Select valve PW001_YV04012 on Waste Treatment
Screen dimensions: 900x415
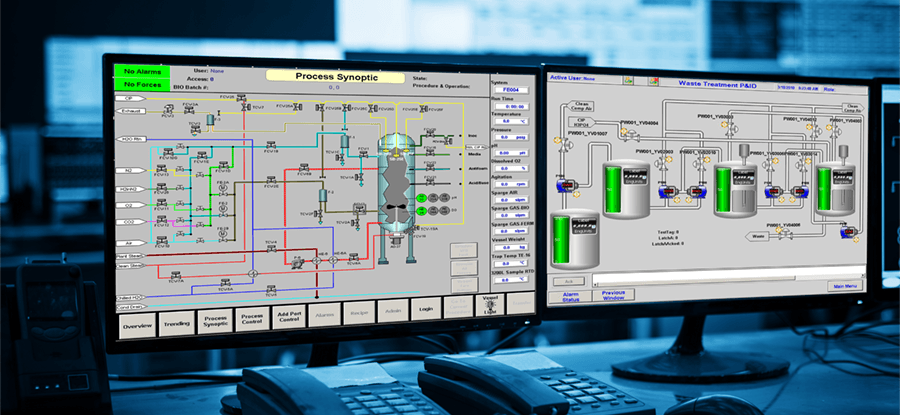click(x=814, y=131)
